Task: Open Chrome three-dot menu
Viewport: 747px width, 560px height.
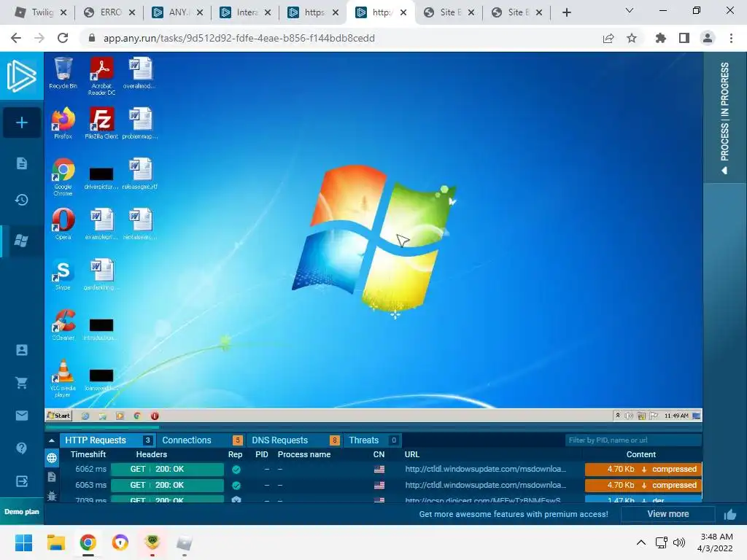Action: tap(731, 38)
